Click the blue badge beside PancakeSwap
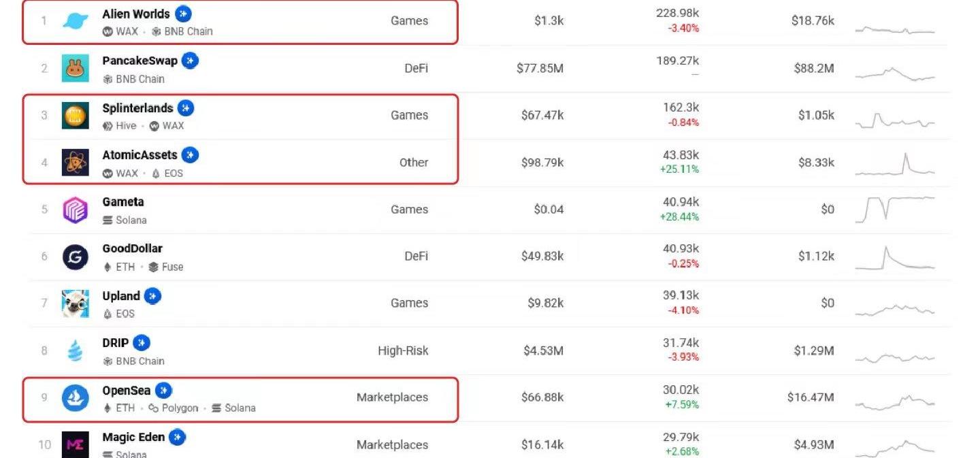Screen dimensions: 980x458 190,61
